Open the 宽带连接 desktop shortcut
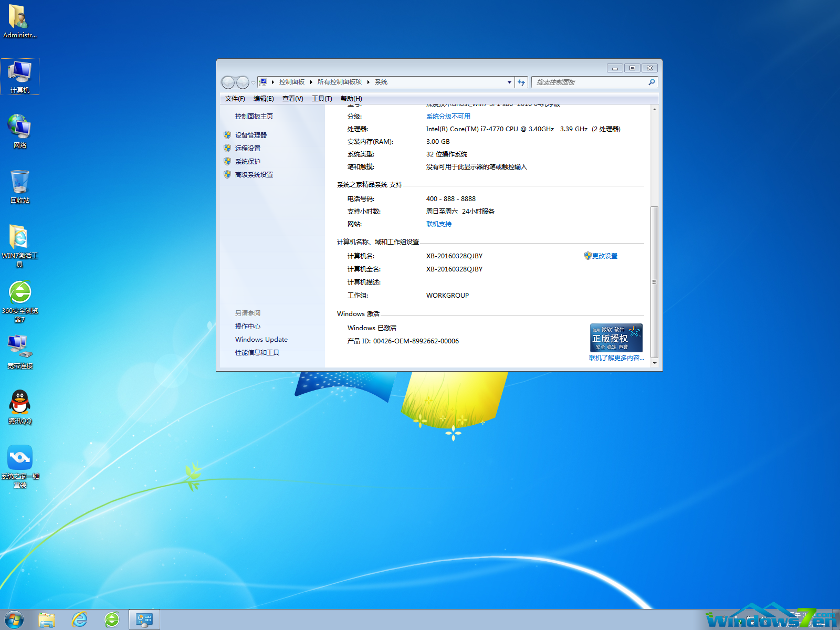The width and height of the screenshot is (840, 630). (19, 352)
